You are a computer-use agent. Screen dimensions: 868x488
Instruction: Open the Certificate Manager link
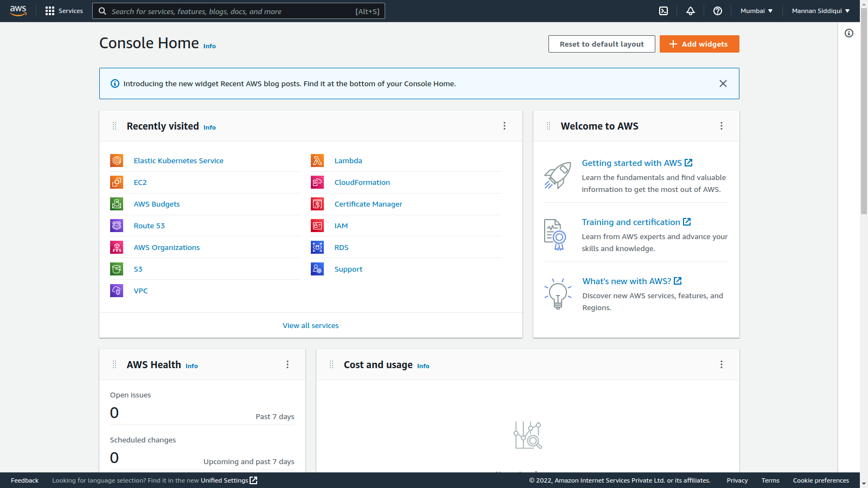(x=368, y=204)
